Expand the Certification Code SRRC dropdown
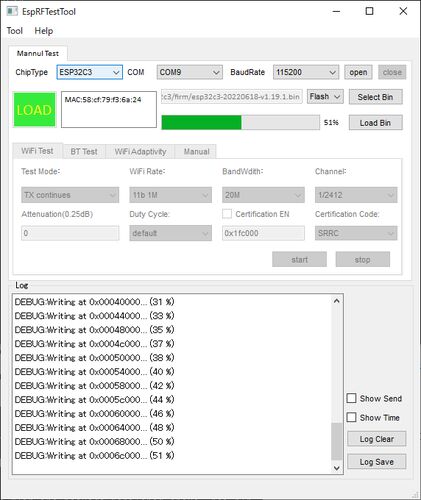Screen dimensions: 421x500 pos(356,233)
